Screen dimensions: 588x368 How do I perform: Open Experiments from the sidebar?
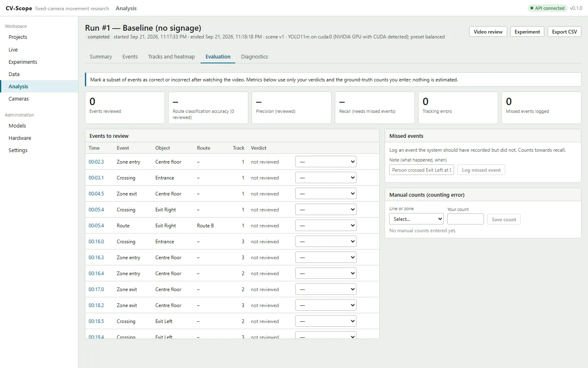point(39,62)
